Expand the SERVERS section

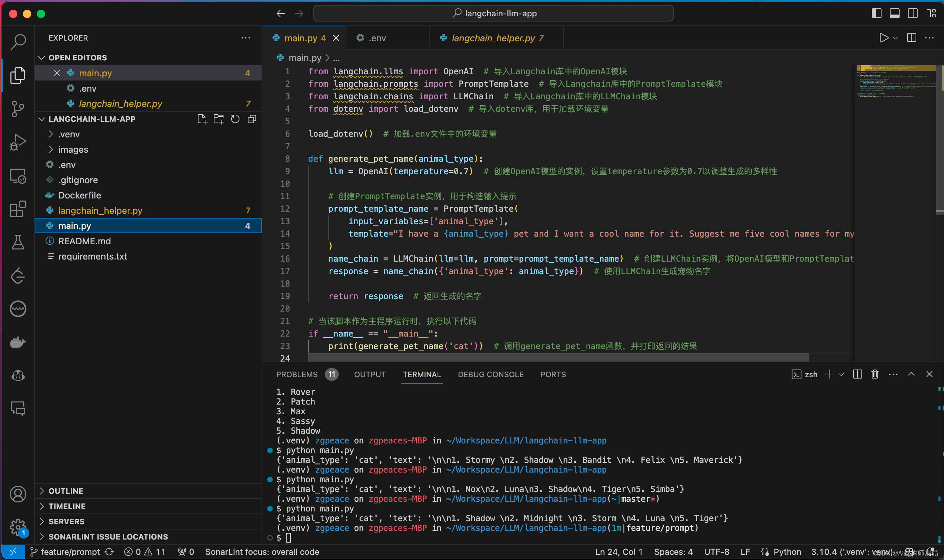148,521
